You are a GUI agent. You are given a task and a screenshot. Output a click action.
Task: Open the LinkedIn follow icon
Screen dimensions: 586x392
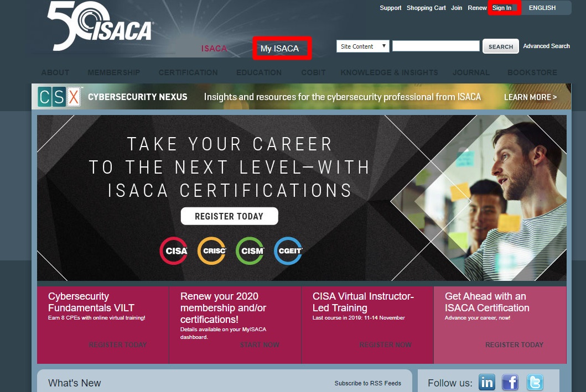(x=487, y=382)
